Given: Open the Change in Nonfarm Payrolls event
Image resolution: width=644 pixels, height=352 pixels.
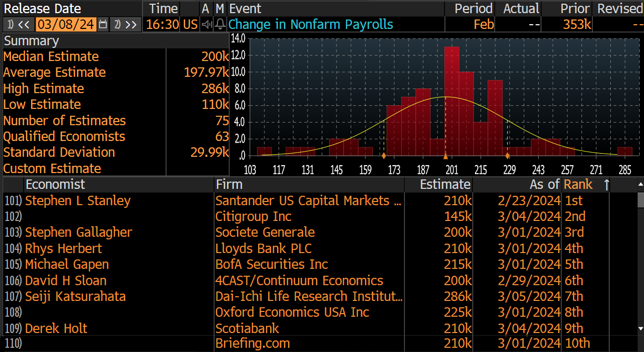Looking at the screenshot, I should [x=311, y=25].
